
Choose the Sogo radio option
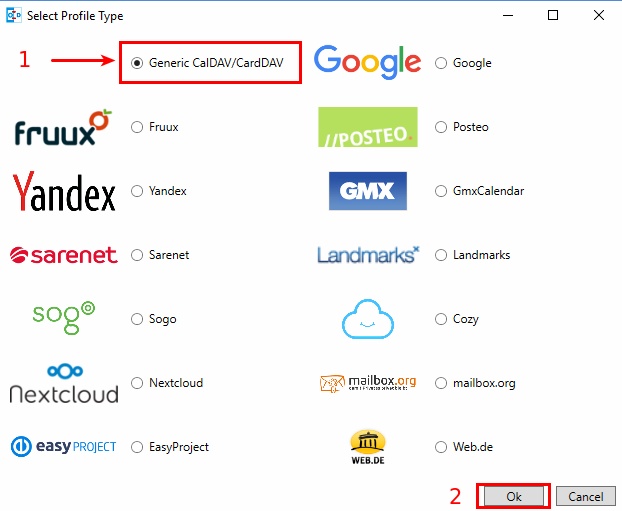tap(137, 319)
